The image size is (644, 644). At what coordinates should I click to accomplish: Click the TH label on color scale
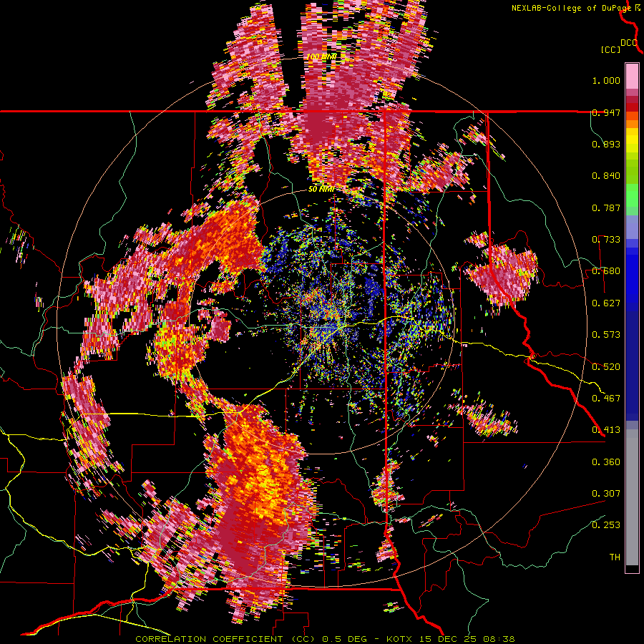[615, 557]
